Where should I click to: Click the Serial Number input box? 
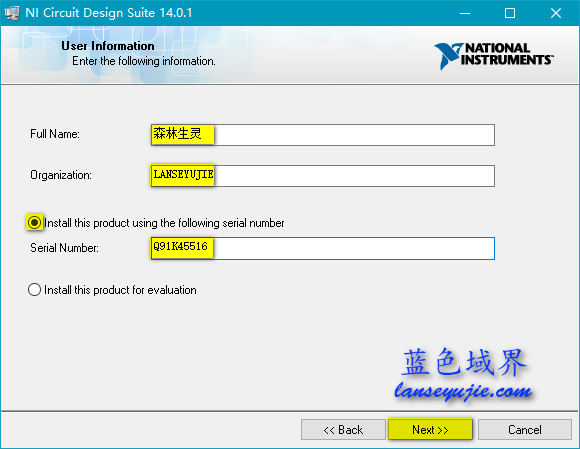click(x=323, y=248)
